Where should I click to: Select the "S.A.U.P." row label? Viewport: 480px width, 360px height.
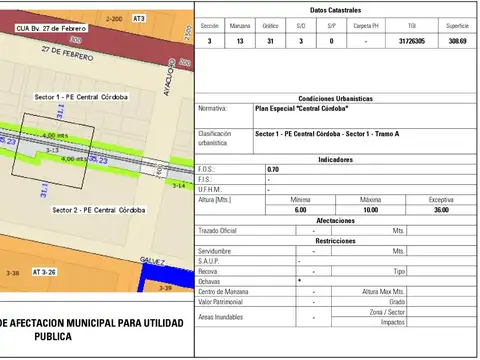208,261
